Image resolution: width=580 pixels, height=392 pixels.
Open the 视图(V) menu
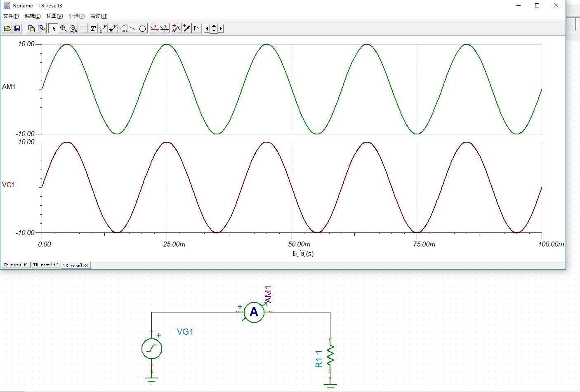54,16
